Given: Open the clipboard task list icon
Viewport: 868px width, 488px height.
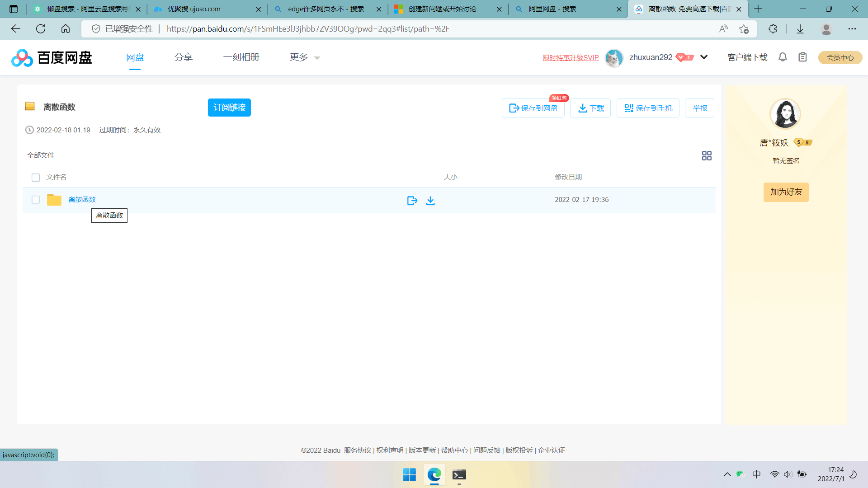Looking at the screenshot, I should tap(802, 57).
